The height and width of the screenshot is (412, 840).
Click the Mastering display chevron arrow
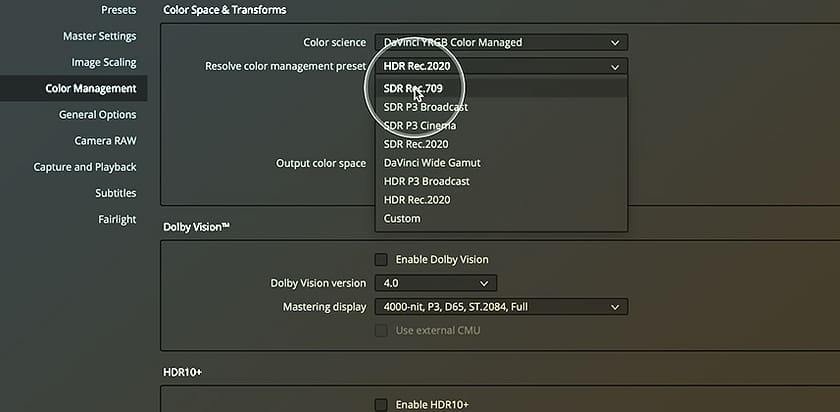pos(615,308)
